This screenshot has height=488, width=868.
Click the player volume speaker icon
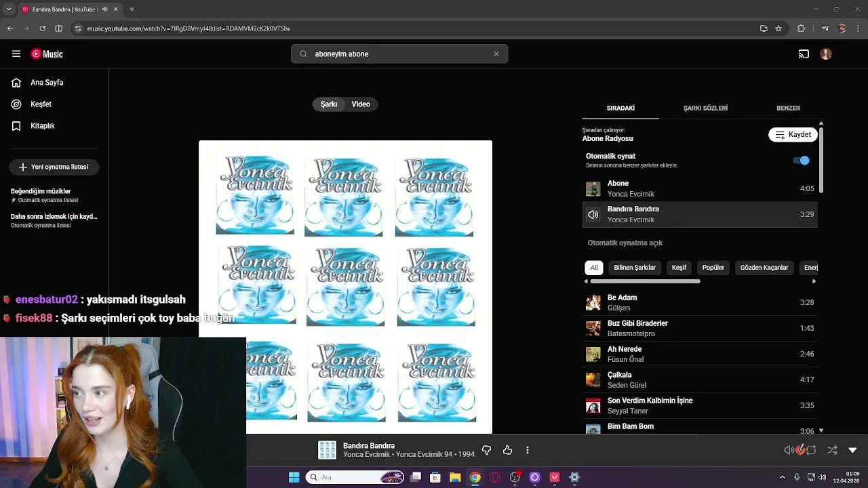pyautogui.click(x=789, y=450)
